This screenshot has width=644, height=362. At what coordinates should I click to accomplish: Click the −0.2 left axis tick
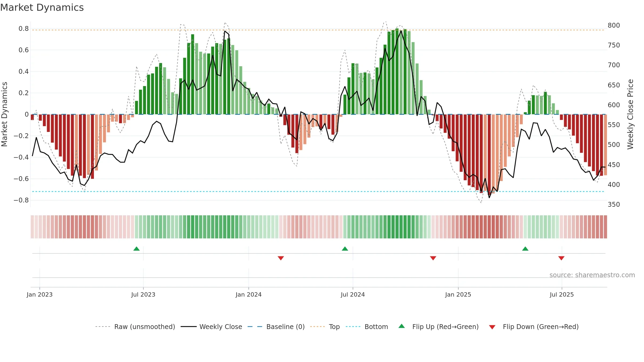pyautogui.click(x=21, y=136)
